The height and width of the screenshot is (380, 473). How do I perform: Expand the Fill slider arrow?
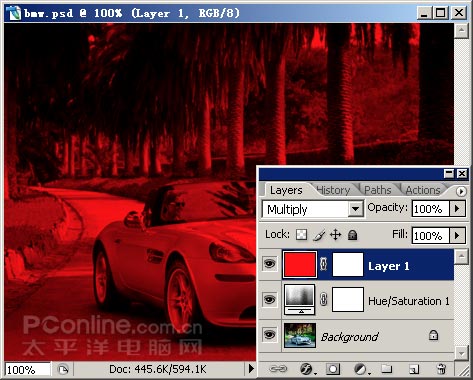pyautogui.click(x=457, y=236)
